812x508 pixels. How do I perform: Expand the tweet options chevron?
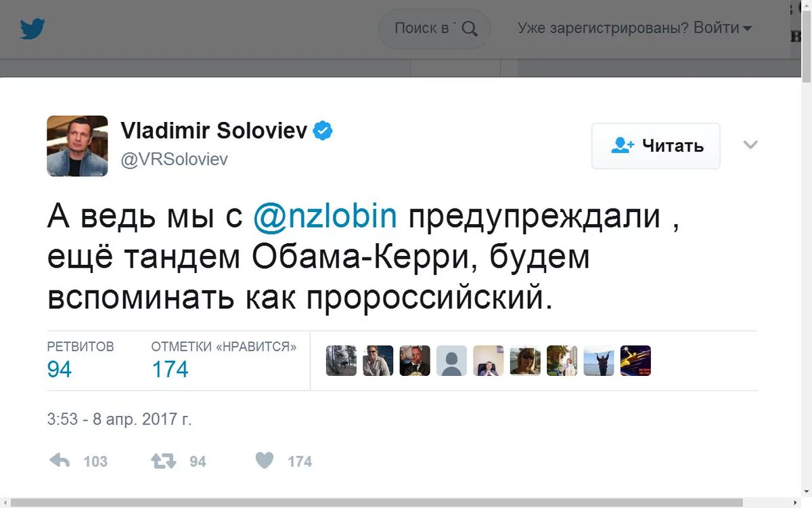pos(750,145)
